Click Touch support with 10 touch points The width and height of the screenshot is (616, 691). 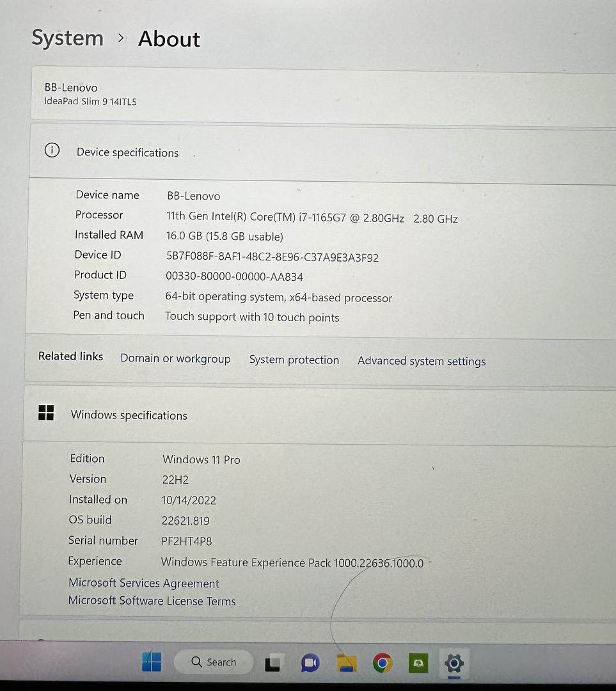click(x=252, y=317)
